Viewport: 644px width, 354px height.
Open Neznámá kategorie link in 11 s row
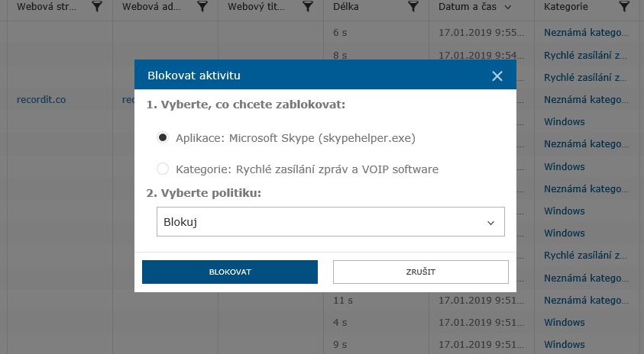coord(586,301)
